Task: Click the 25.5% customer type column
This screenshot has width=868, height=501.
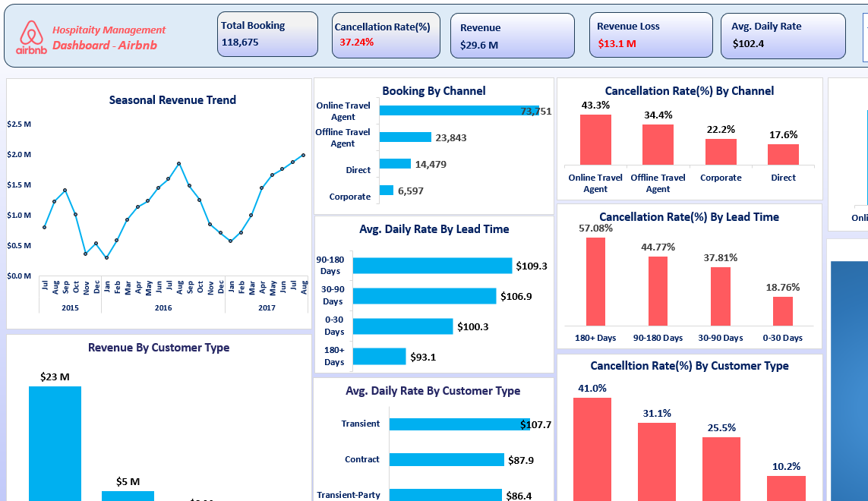Action: 721,469
